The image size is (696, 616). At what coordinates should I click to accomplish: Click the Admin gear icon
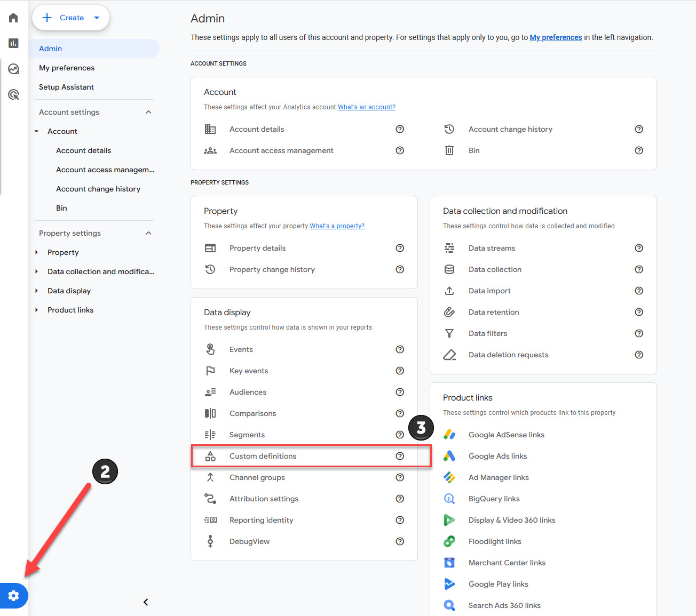(14, 595)
